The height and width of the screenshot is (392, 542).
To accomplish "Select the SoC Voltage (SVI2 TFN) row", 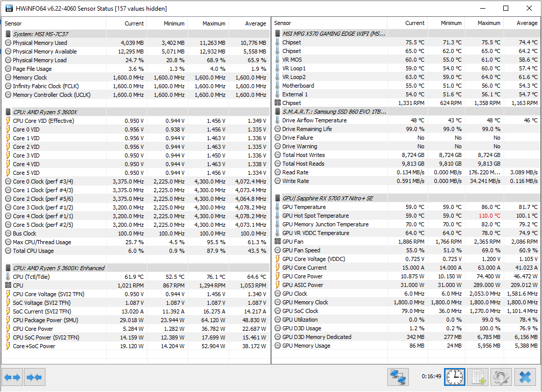I will 136,303.
